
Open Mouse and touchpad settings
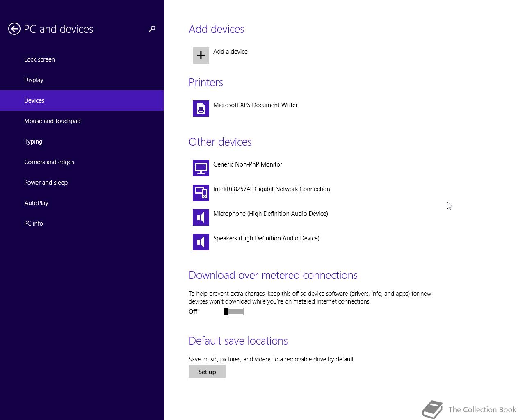pos(82,121)
